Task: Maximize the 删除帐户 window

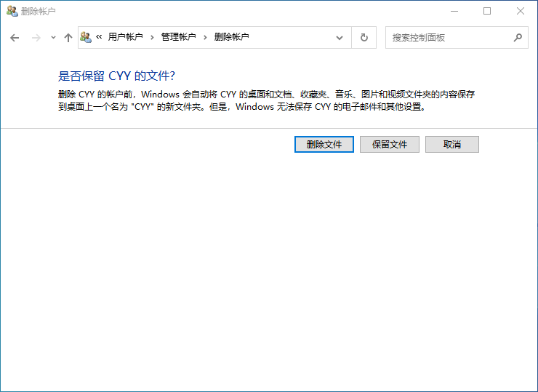Action: tap(487, 11)
